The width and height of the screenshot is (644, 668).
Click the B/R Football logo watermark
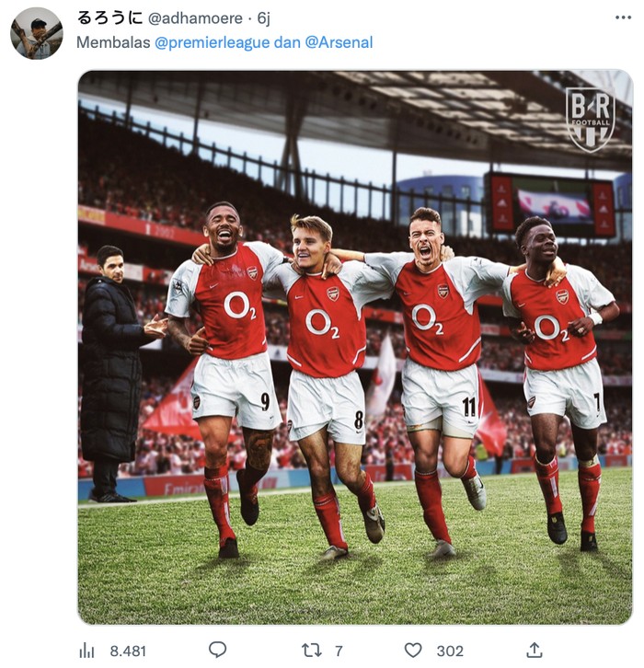point(590,119)
